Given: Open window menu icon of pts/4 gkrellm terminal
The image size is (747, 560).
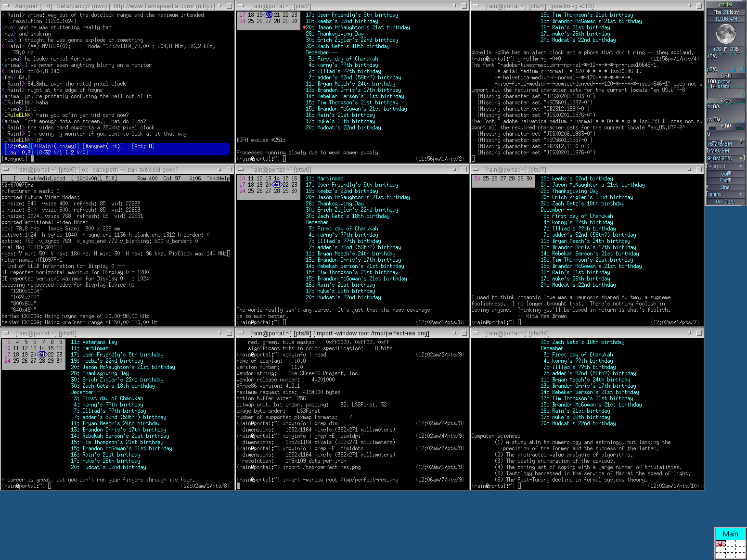Looking at the screenshot, I should [475, 6].
